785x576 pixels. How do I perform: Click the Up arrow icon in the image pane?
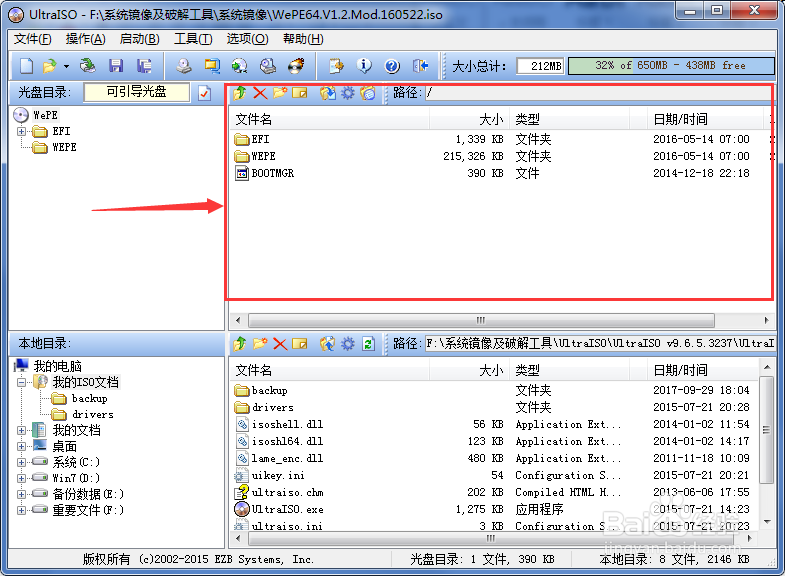tap(240, 93)
